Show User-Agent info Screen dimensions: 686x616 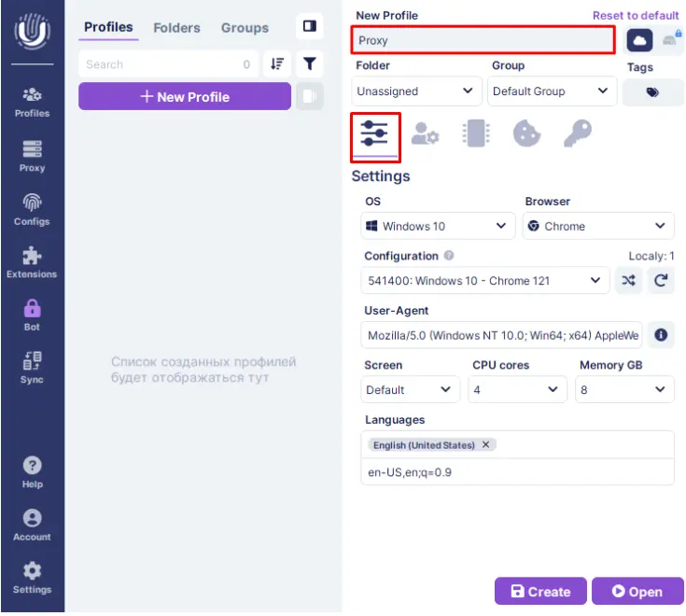tap(661, 335)
